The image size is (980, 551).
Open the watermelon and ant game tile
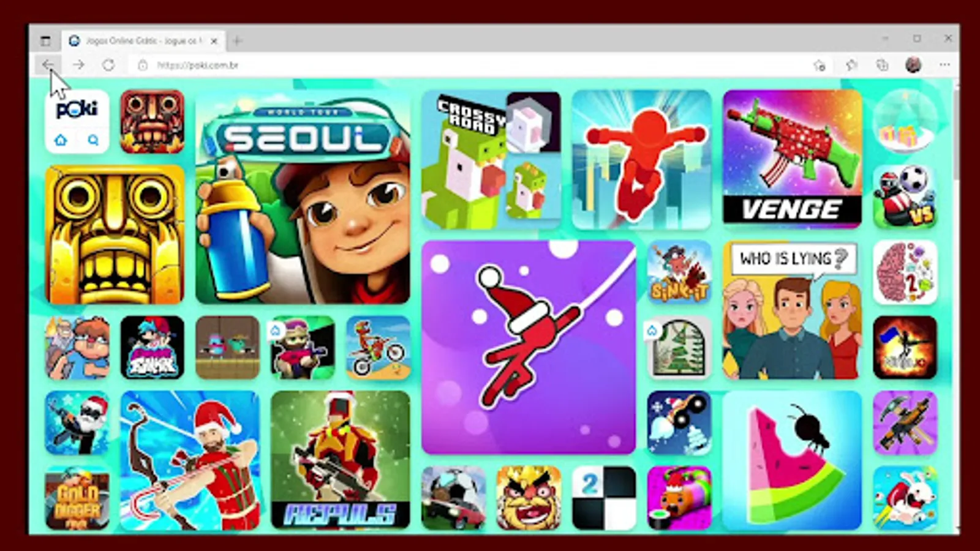(x=792, y=460)
